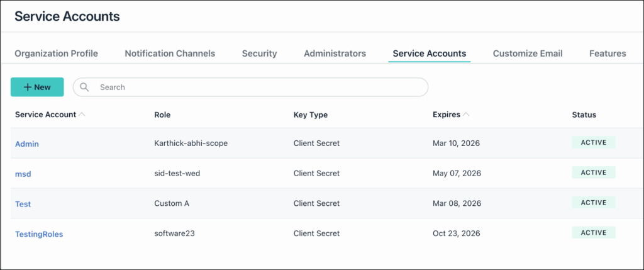Click the Role column header
Image resolution: width=644 pixels, height=270 pixels.
pos(162,115)
